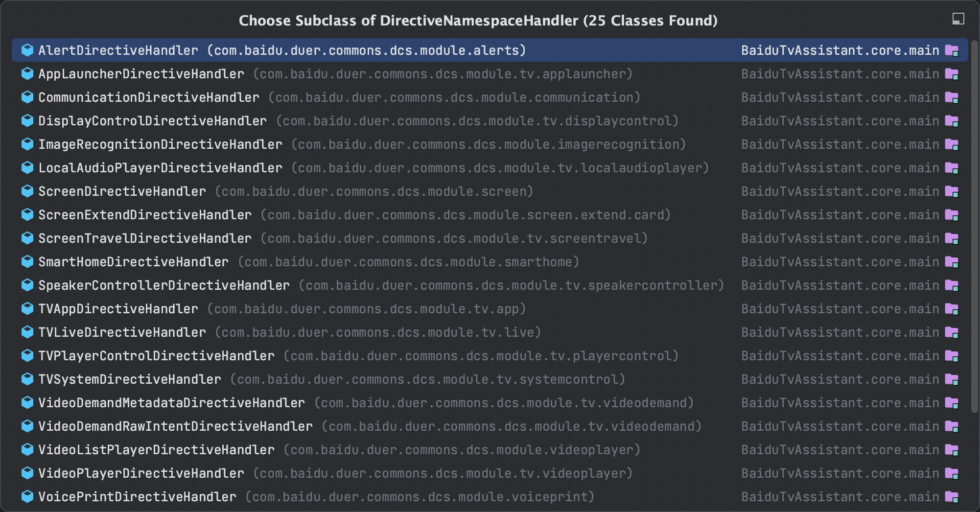The width and height of the screenshot is (980, 512).
Task: Click class icon beside SmartHomeDirectiveHandler
Action: pos(27,261)
